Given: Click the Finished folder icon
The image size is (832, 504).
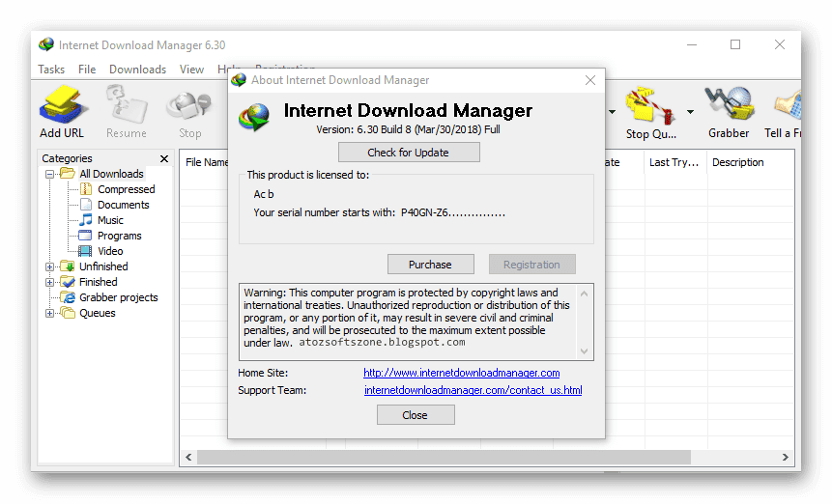Looking at the screenshot, I should pyautogui.click(x=68, y=281).
